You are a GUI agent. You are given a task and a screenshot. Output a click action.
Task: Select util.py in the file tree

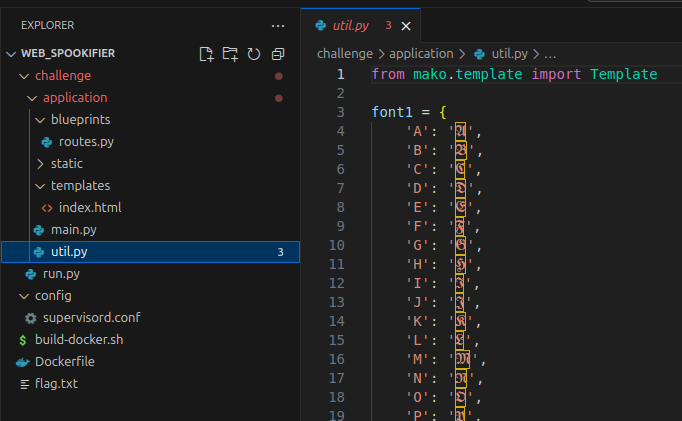tap(150, 252)
